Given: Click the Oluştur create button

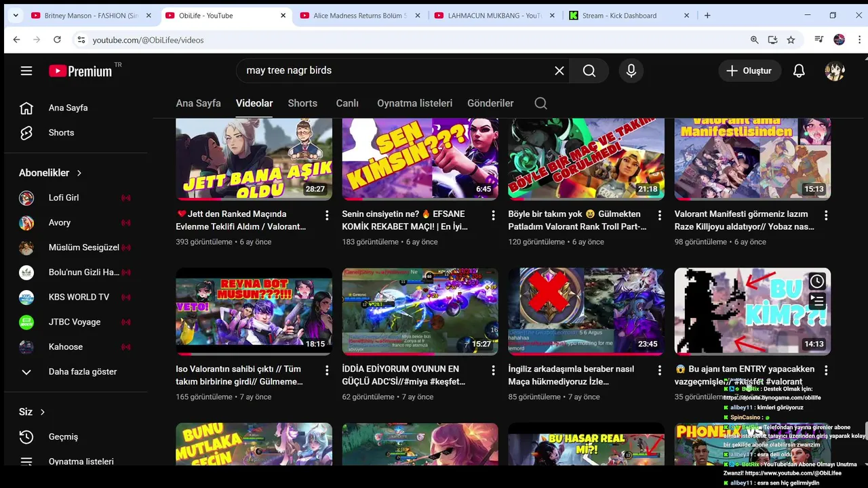Looking at the screenshot, I should 749,70.
